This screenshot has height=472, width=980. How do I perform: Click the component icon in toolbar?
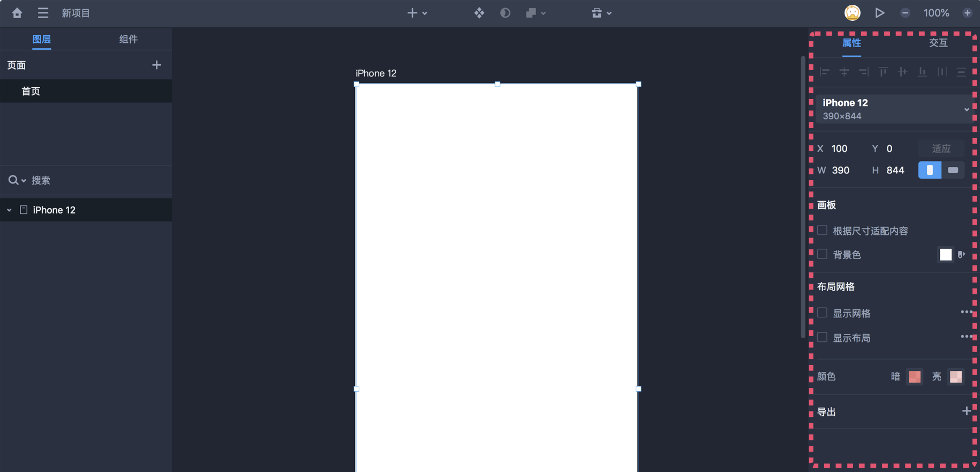[479, 13]
